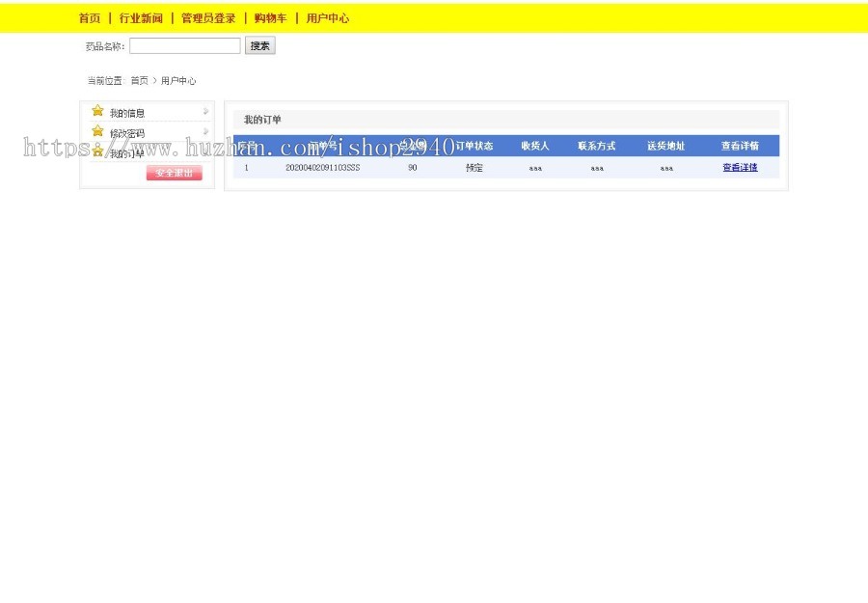
Task: Click the star icon beside 我的订单
Action: tap(97, 151)
